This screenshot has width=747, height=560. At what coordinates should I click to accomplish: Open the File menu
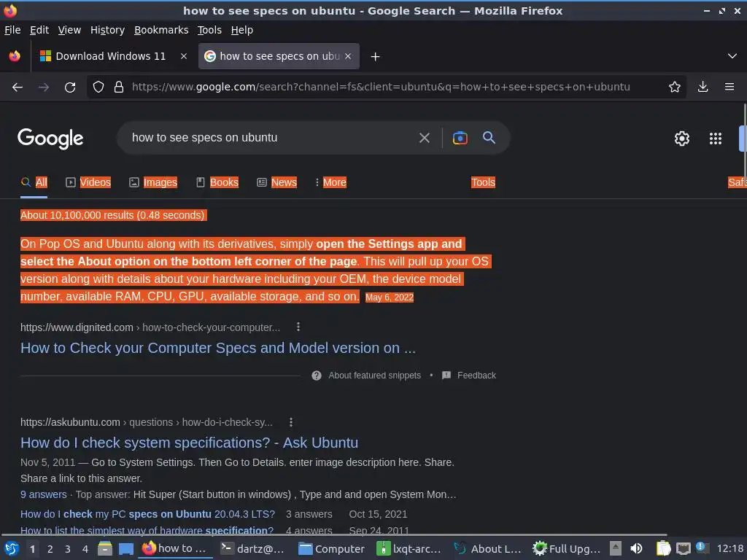click(12, 30)
